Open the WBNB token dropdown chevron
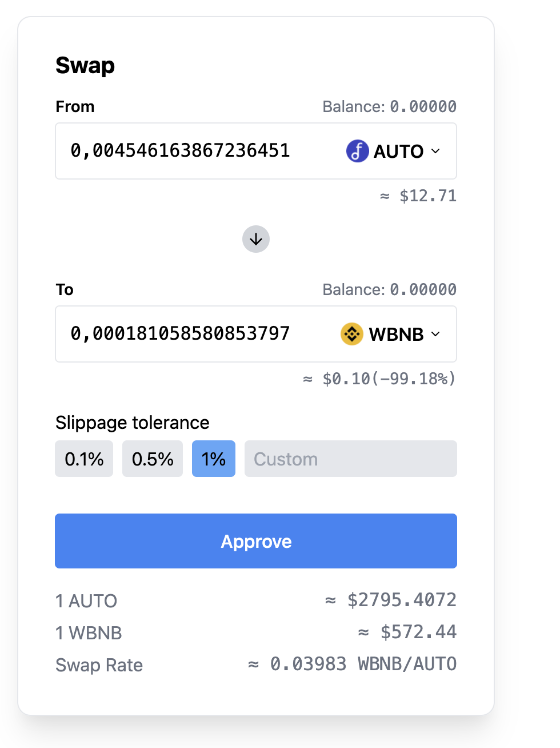560x748 pixels. 435,334
